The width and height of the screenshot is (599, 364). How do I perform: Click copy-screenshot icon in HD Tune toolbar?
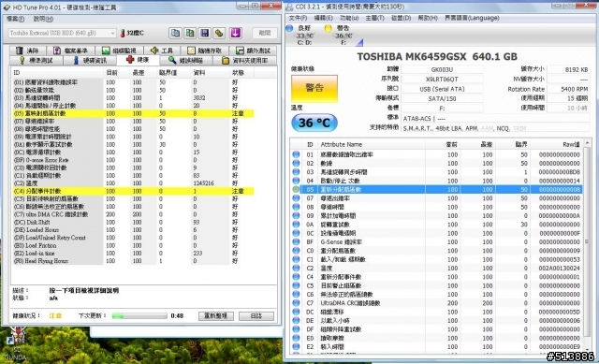pyautogui.click(x=190, y=34)
